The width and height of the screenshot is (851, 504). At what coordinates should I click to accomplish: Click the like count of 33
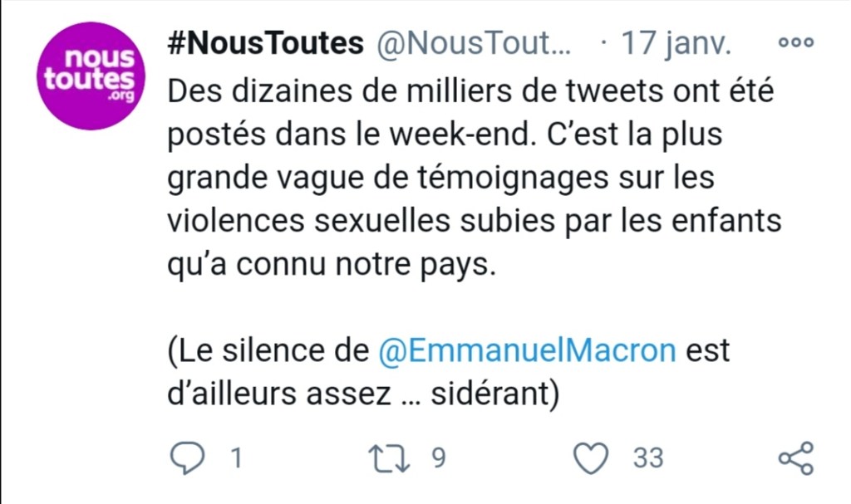point(648,458)
